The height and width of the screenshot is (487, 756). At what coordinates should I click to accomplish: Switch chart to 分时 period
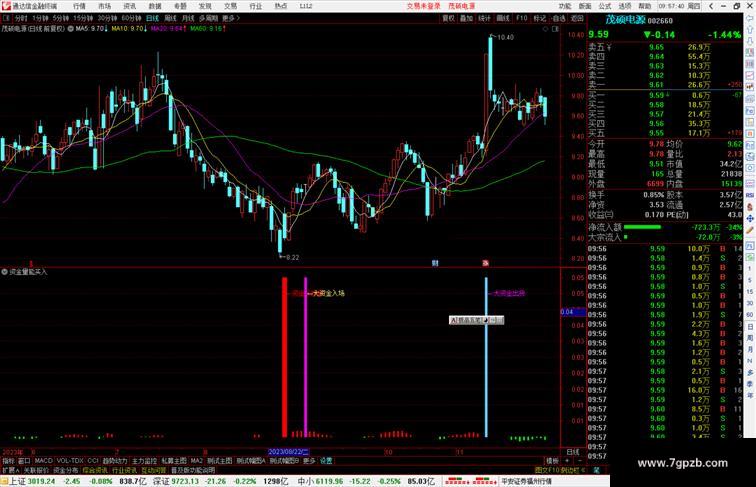pos(21,18)
